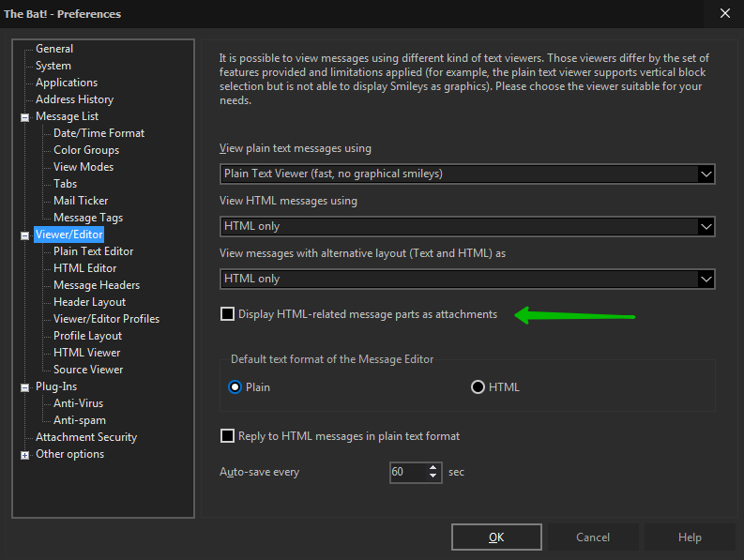744x560 pixels.
Task: Open Address History preferences
Action: [74, 99]
